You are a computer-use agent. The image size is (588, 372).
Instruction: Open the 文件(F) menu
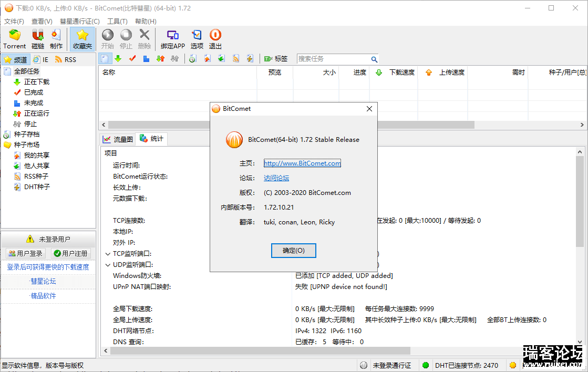[14, 22]
